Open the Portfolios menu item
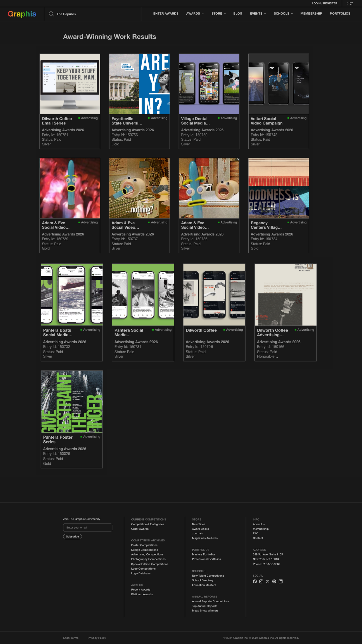362x644 pixels. tap(340, 14)
